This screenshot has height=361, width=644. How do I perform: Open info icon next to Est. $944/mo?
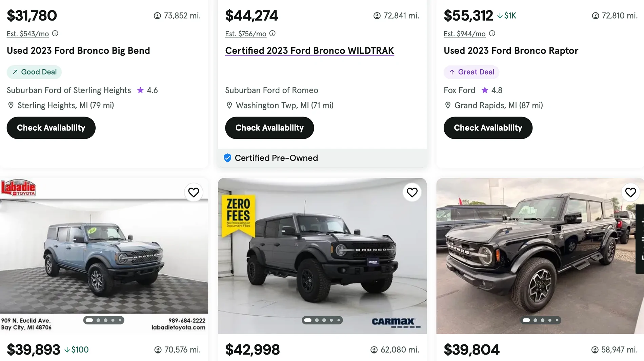tap(492, 34)
